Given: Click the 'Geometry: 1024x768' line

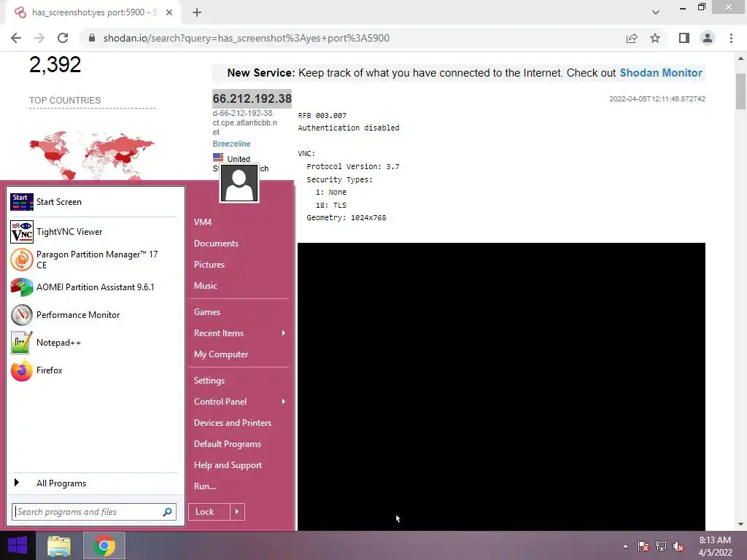Looking at the screenshot, I should coord(347,217).
